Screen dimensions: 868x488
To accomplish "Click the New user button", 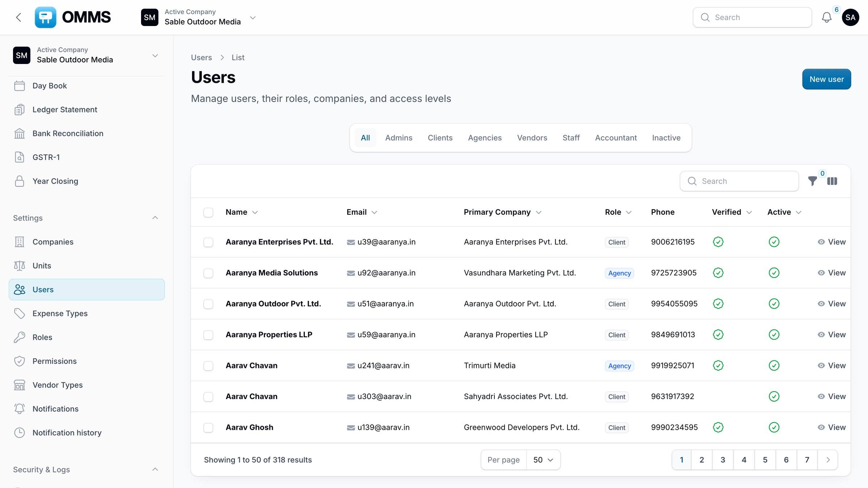I will [x=826, y=79].
